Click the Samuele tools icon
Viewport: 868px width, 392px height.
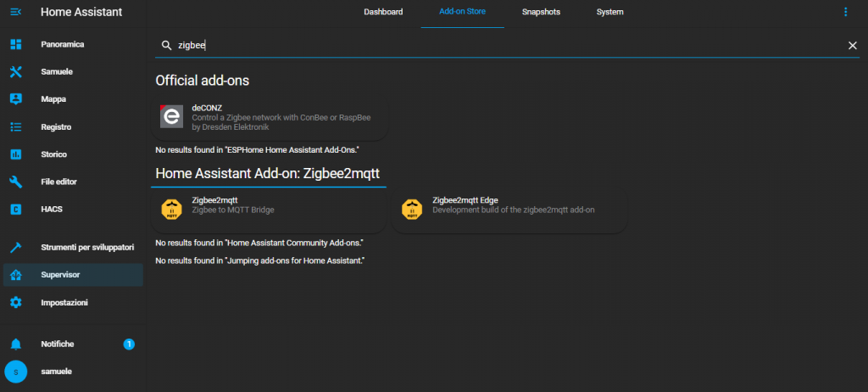(x=15, y=72)
